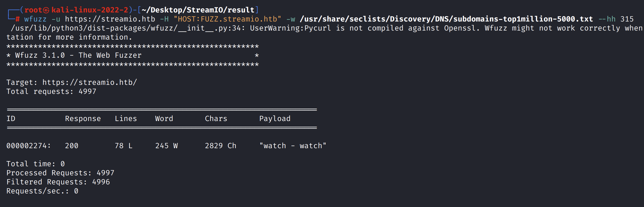Click the "Total requests: 4997" line
This screenshot has width=644, height=207.
tap(51, 92)
